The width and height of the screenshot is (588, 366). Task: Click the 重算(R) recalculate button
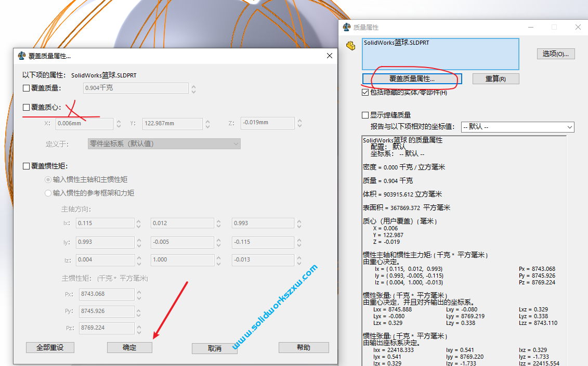[x=495, y=78]
